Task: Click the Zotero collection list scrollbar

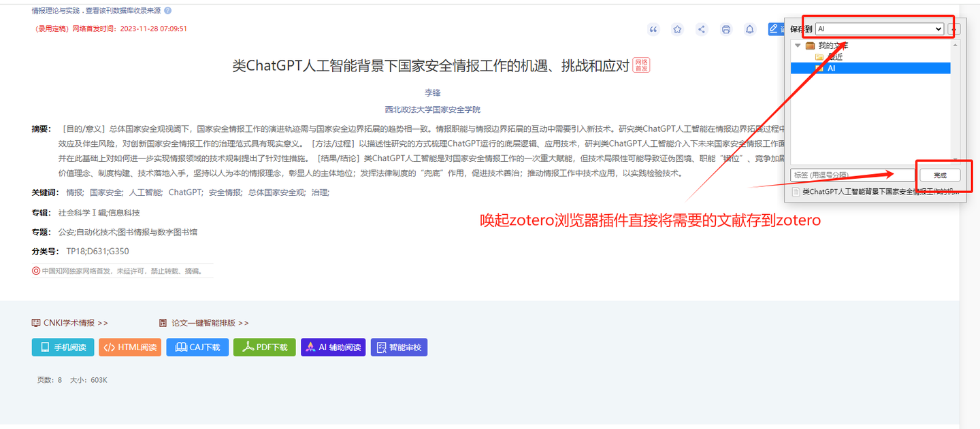Action: click(x=955, y=101)
